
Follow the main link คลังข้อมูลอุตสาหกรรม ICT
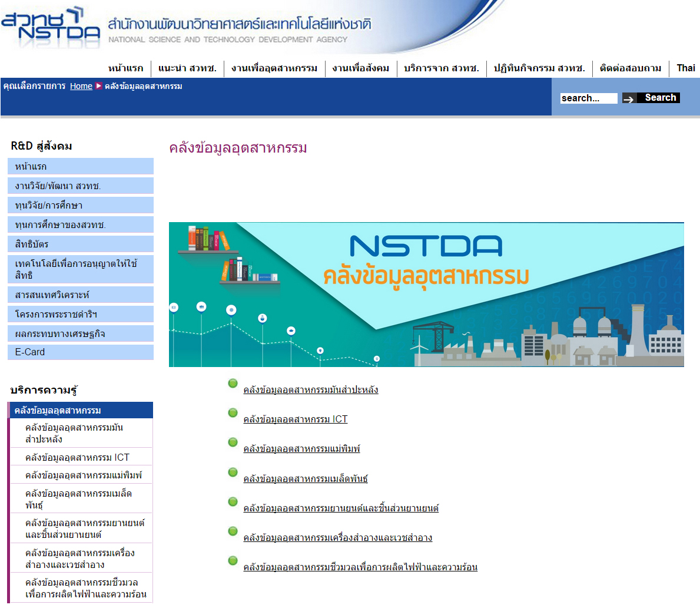click(x=296, y=419)
